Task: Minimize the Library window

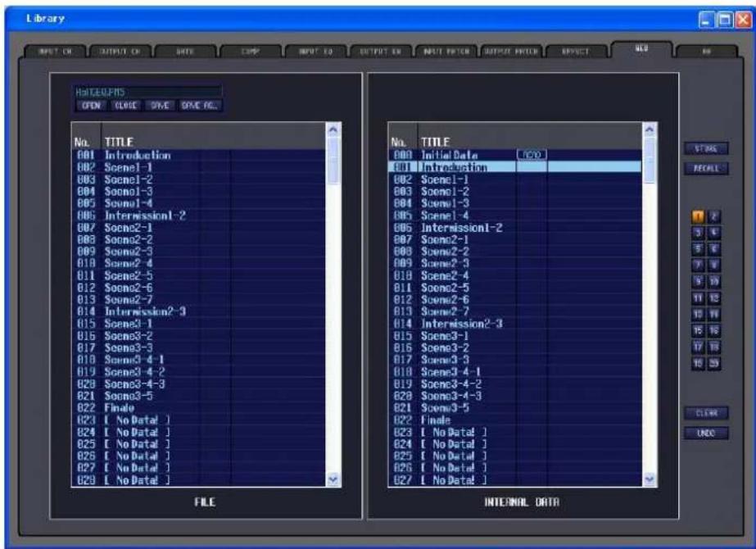Action: click(x=706, y=20)
